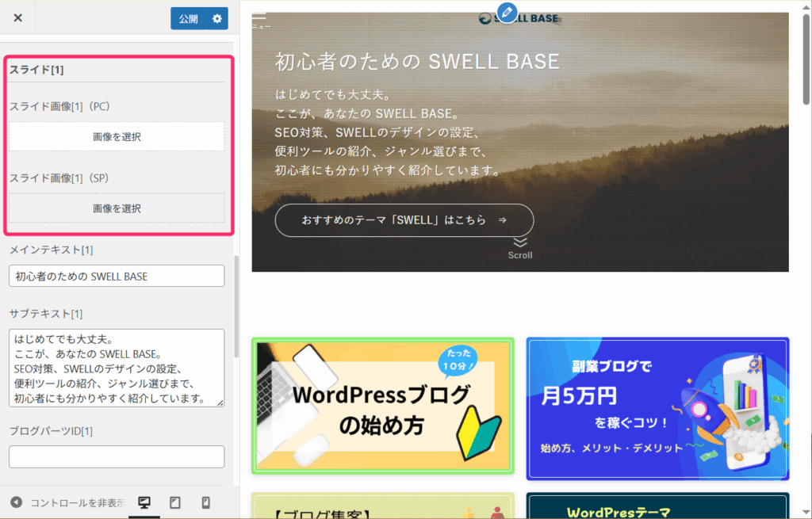Click the ブログパーツID[1] label
Screen dimensions: 812x519
pyautogui.click(x=52, y=431)
